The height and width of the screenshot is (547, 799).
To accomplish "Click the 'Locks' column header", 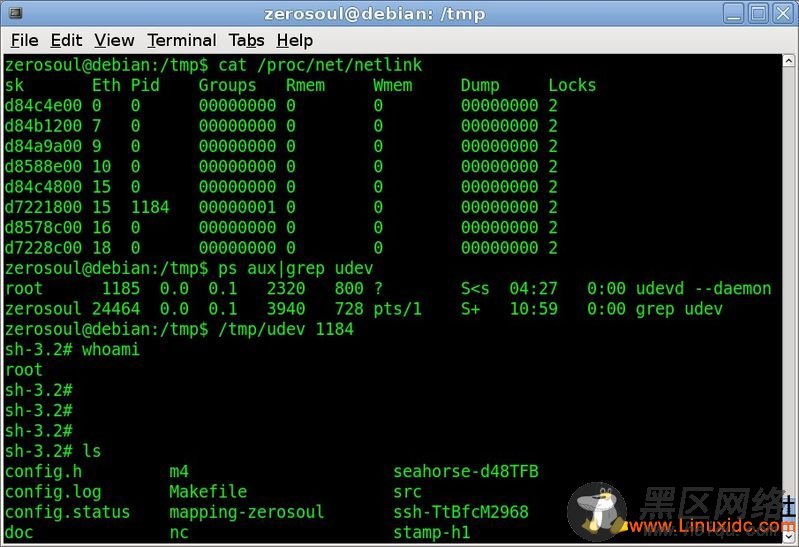I will pyautogui.click(x=572, y=85).
